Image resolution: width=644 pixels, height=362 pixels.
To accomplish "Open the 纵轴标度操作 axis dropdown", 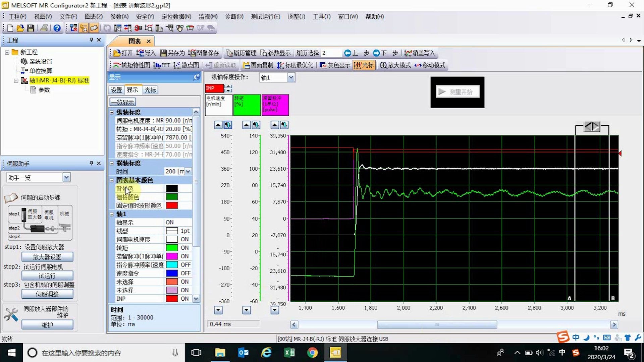I will click(291, 78).
